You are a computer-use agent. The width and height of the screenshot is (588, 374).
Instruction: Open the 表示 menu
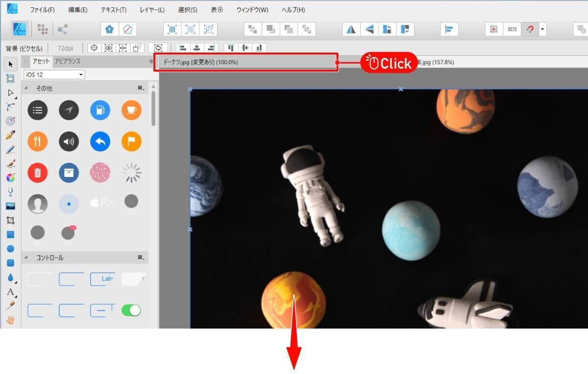217,10
